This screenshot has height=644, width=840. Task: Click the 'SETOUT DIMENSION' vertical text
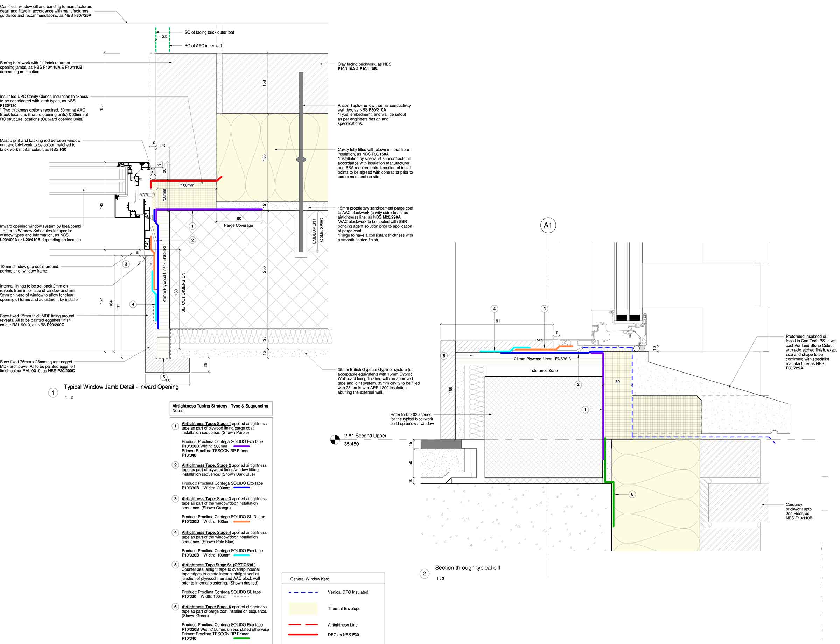(183, 292)
